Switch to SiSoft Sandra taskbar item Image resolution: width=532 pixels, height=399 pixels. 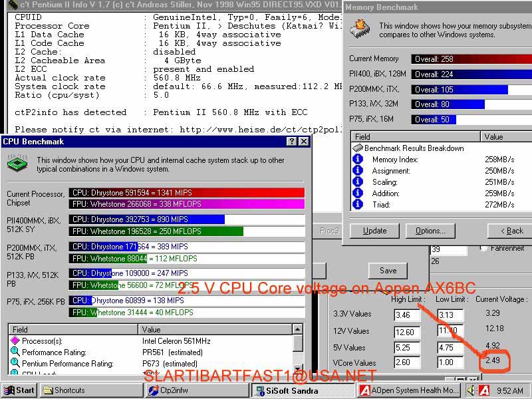[303, 390]
